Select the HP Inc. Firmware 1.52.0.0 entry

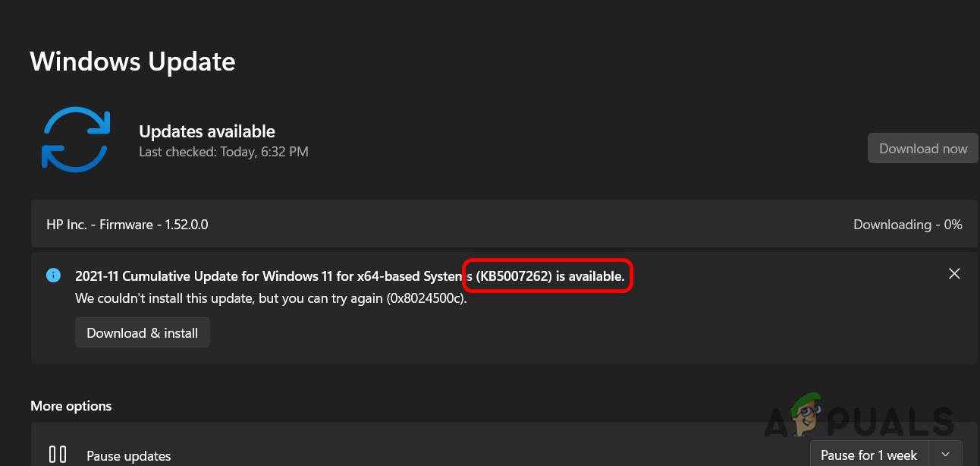click(x=127, y=225)
